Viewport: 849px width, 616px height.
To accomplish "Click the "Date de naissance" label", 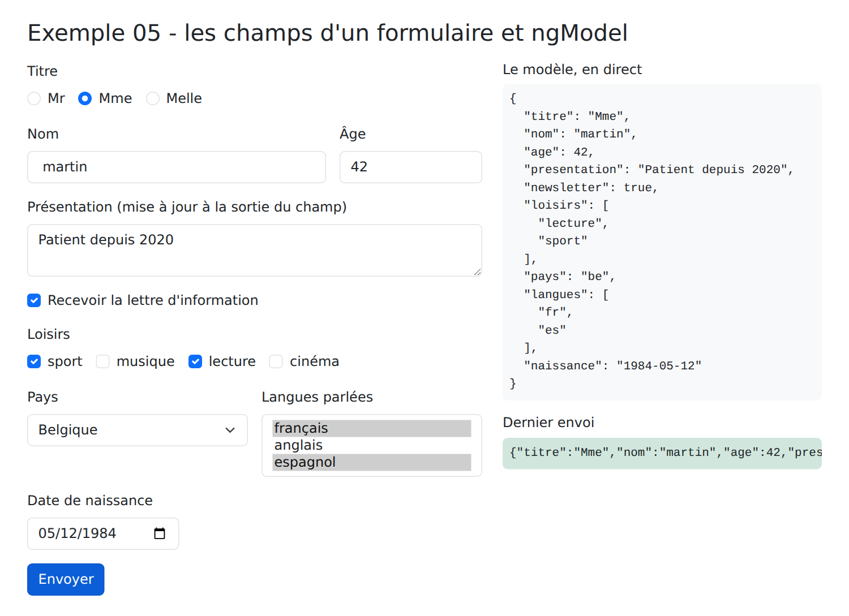I will (90, 501).
